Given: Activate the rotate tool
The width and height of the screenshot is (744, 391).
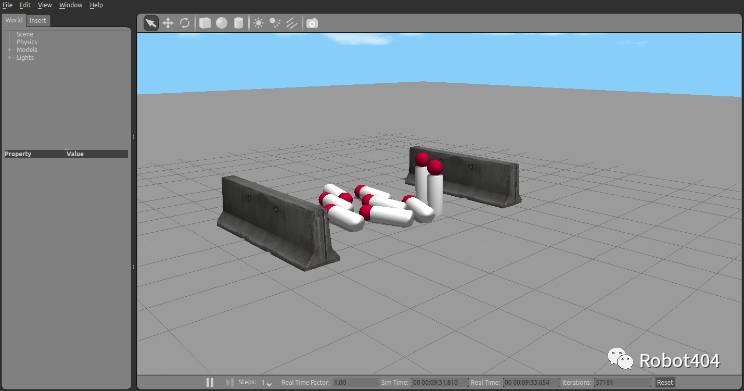Looking at the screenshot, I should point(185,23).
